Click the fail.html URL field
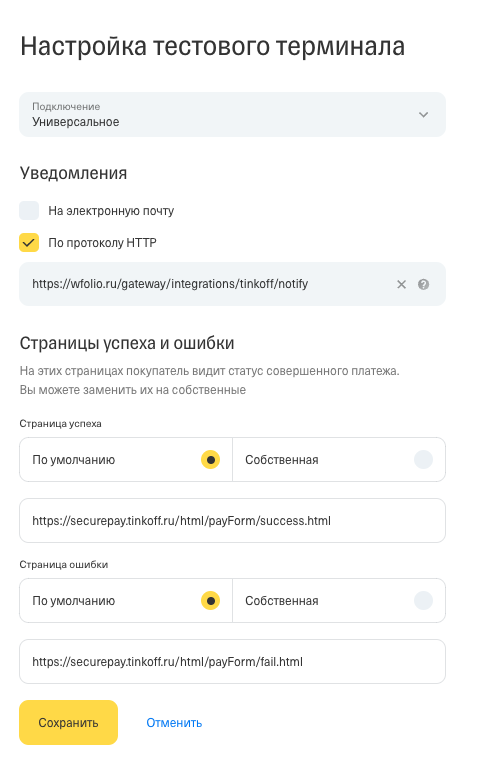Screen dimensions: 480x769 click(232, 661)
